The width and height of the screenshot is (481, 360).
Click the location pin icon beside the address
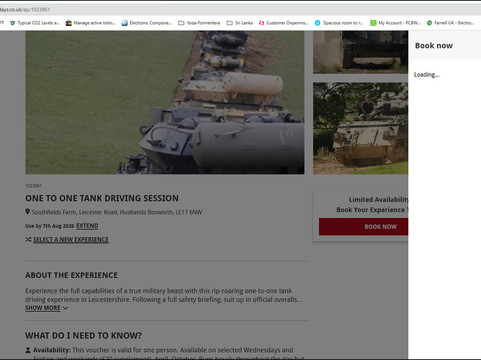tap(28, 212)
